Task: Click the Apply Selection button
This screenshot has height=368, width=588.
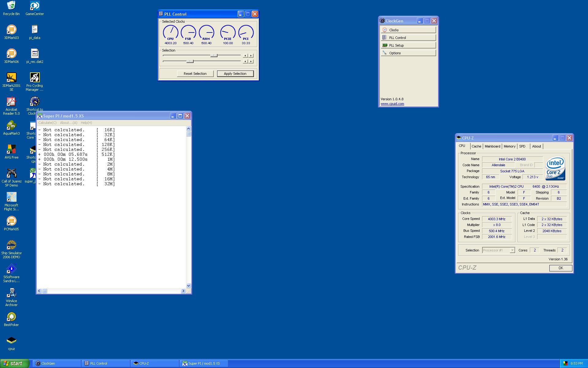Action: 235,74
